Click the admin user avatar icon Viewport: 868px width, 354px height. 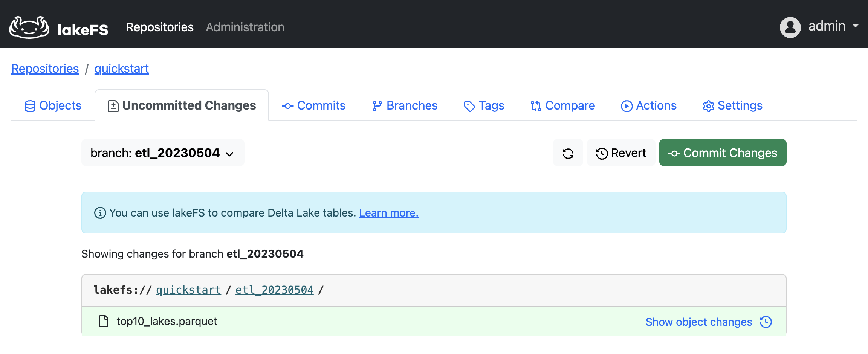[x=790, y=27]
